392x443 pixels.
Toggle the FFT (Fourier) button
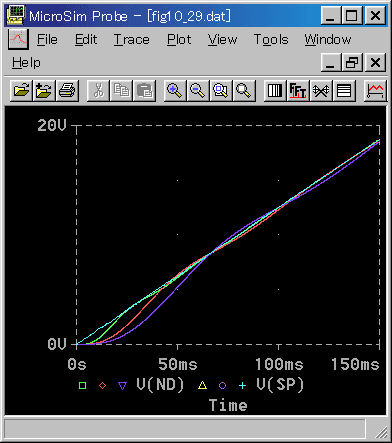point(298,90)
